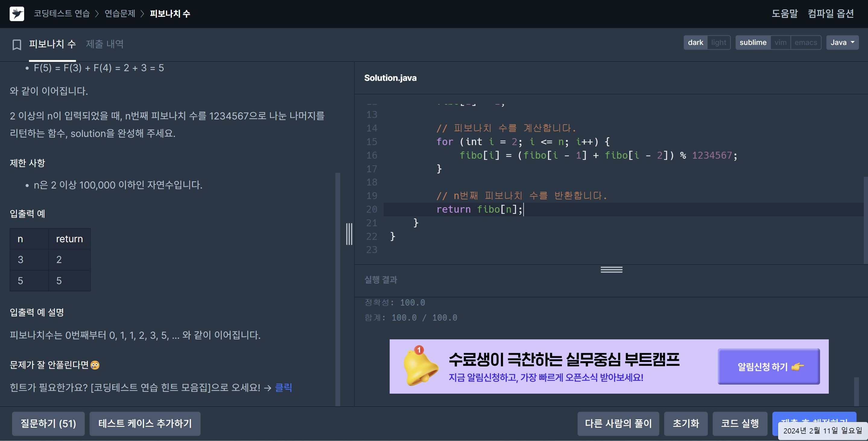Open the 제출 내역 tab
Image resolution: width=868 pixels, height=441 pixels.
click(x=104, y=44)
